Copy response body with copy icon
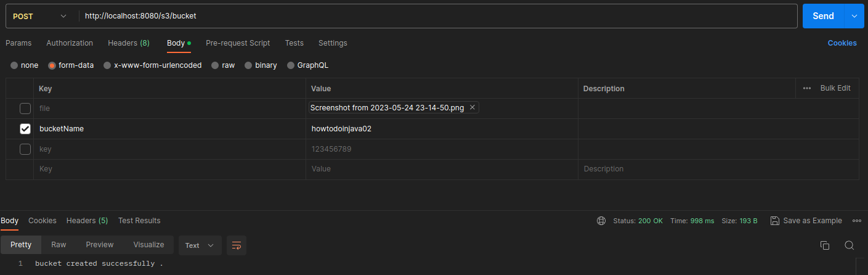This screenshot has height=275, width=868. pyautogui.click(x=824, y=245)
